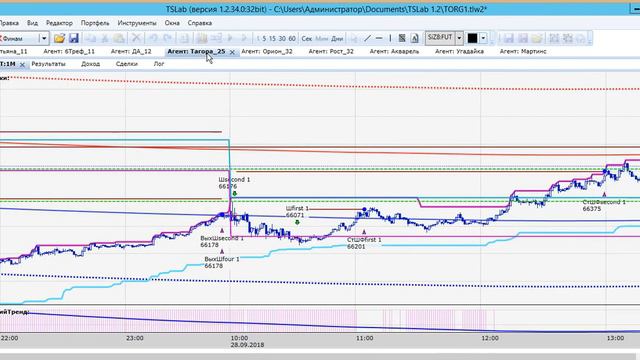Click the СтШФfirst 1 66201 label

click(364, 243)
